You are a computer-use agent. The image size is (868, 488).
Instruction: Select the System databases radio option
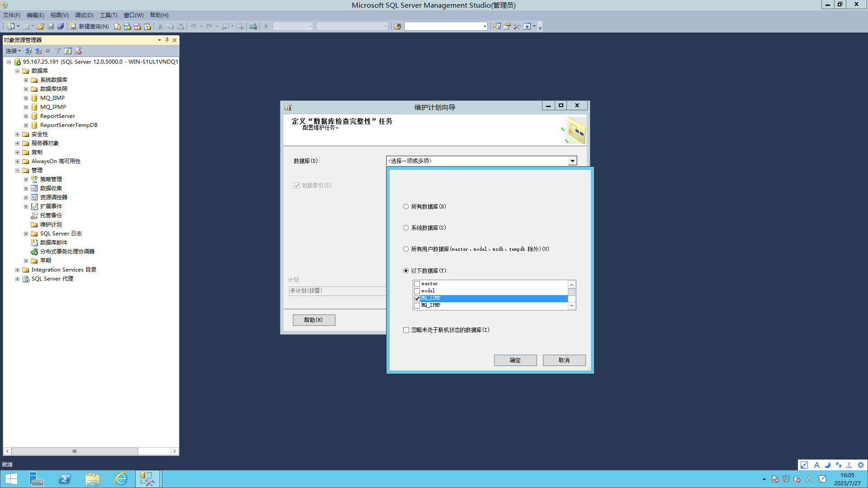click(x=406, y=228)
